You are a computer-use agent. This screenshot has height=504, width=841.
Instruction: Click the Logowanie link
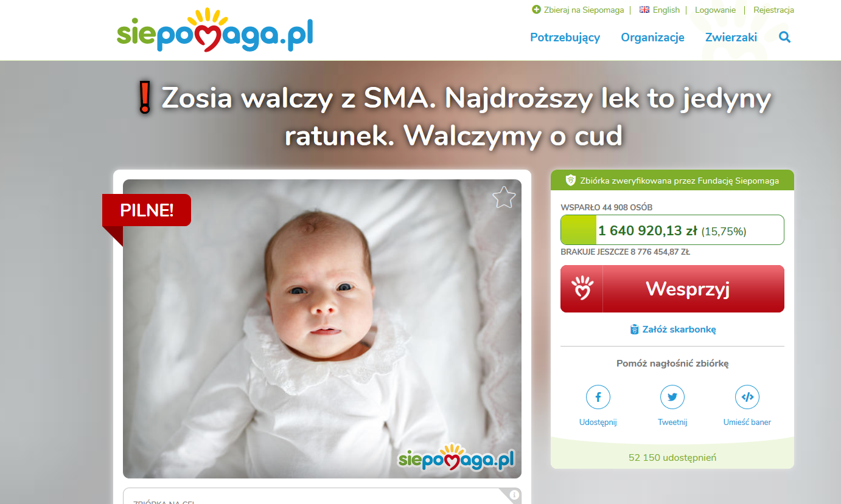pyautogui.click(x=715, y=10)
